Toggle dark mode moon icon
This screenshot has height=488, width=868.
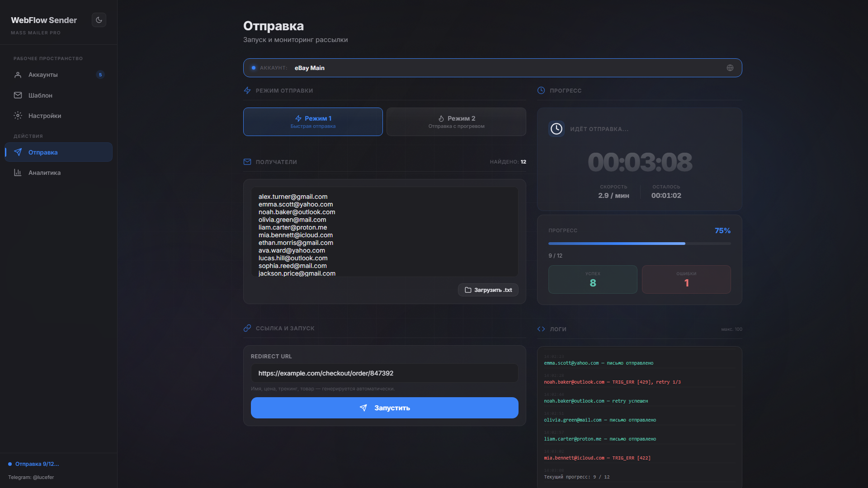[x=99, y=20]
